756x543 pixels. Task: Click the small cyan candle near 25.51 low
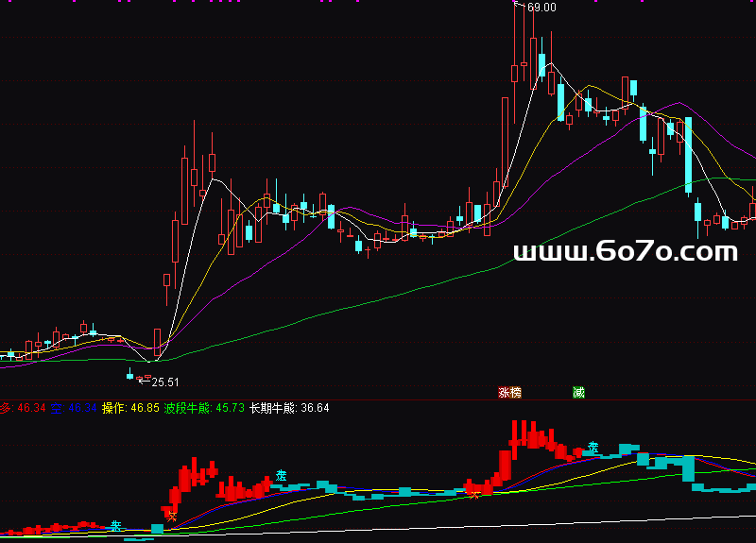[x=130, y=375]
